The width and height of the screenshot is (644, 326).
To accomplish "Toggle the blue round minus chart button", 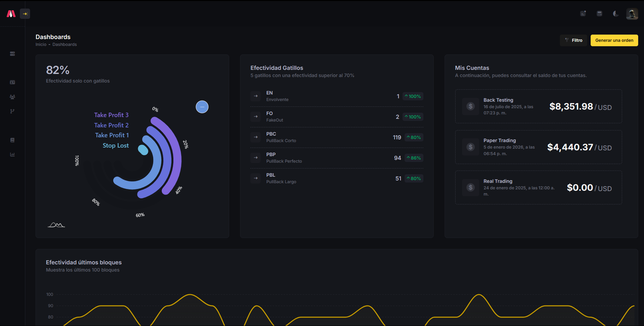I will 202,107.
